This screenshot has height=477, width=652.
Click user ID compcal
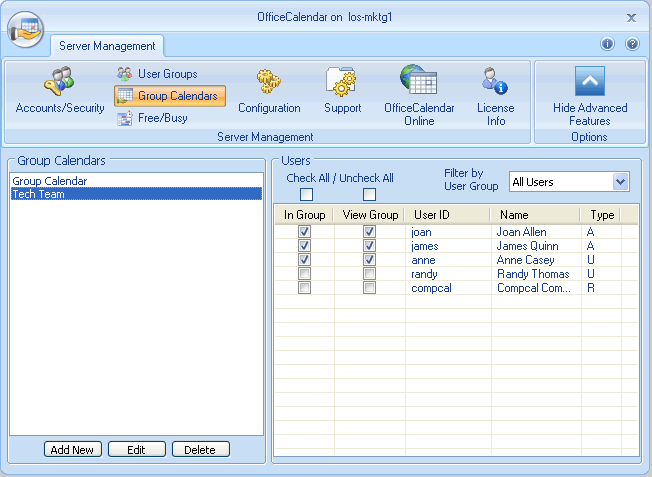coord(431,288)
